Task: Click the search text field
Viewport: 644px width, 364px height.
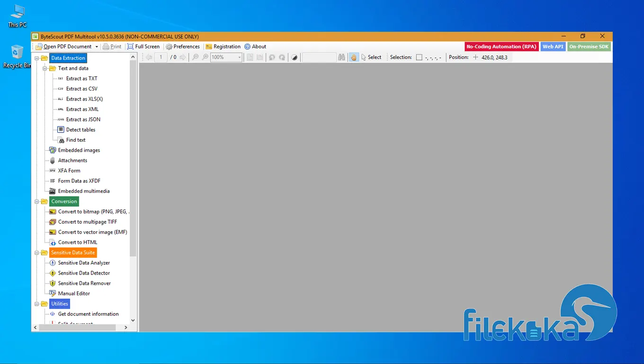Action: (319, 57)
